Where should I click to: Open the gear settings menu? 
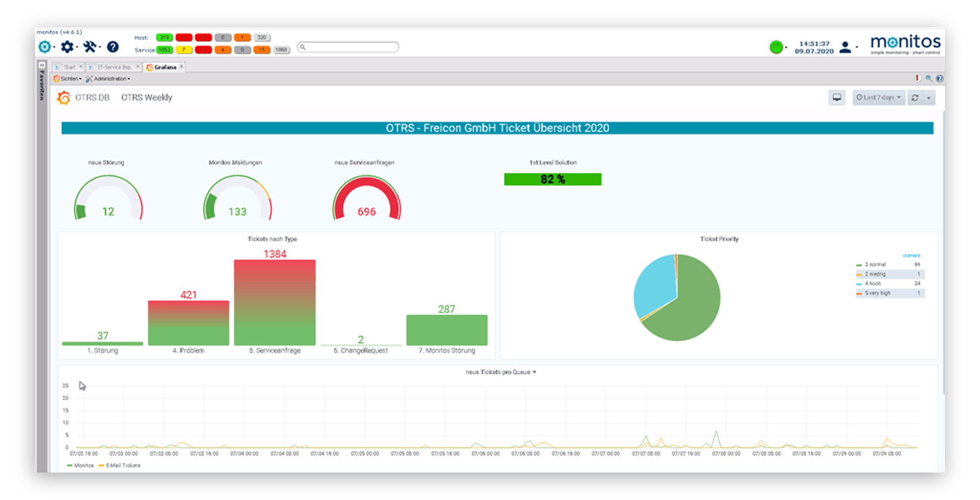(66, 47)
